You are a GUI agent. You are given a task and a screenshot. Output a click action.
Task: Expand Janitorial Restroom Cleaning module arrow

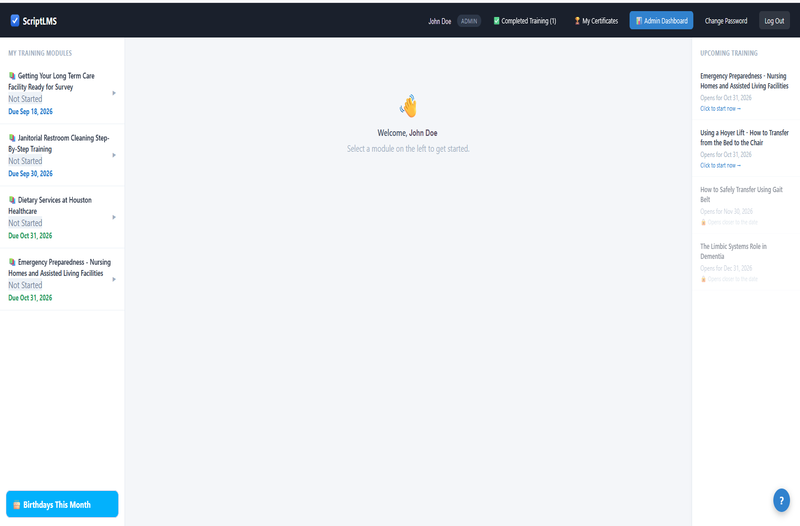(114, 155)
